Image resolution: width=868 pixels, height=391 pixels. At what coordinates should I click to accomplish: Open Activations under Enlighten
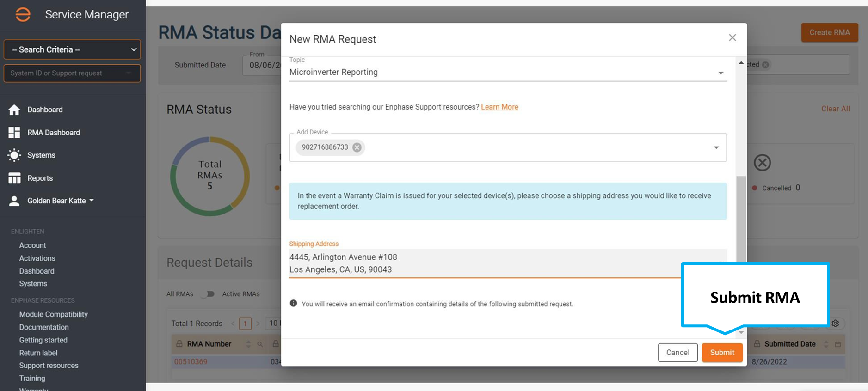click(37, 258)
